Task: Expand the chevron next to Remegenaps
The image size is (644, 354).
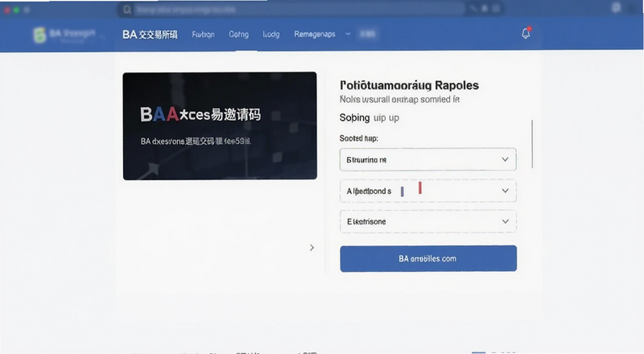Action: click(x=348, y=34)
